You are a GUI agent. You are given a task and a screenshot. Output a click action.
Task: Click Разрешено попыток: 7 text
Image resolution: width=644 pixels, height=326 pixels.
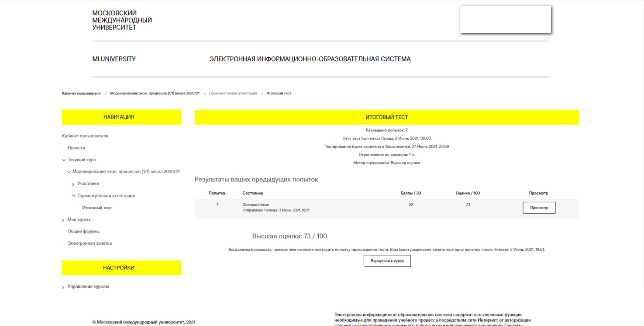point(387,130)
